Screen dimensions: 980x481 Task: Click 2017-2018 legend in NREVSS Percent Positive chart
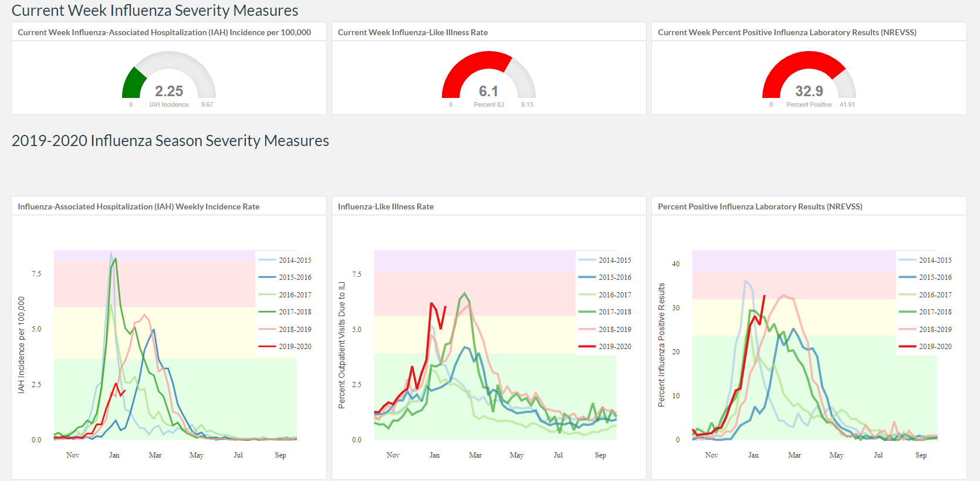tap(925, 311)
